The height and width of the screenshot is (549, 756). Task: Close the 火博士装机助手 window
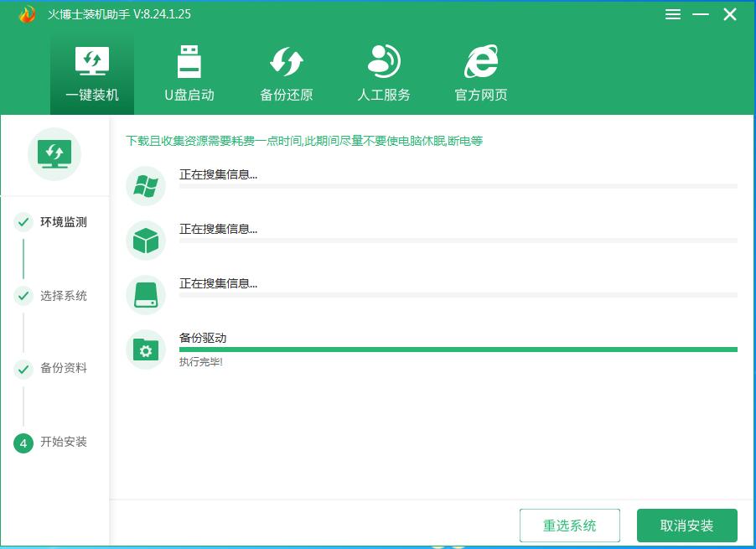[x=730, y=14]
